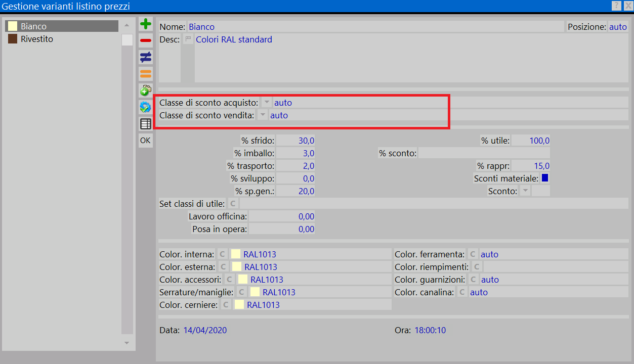
Task: Click the C selector for Color. cerniere
Action: (226, 304)
